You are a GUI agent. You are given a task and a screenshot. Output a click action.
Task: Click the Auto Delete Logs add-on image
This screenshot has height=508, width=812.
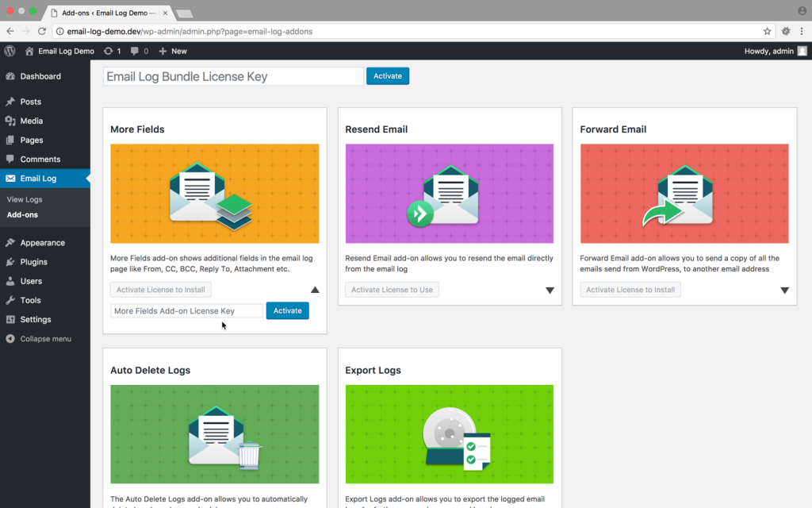click(214, 434)
